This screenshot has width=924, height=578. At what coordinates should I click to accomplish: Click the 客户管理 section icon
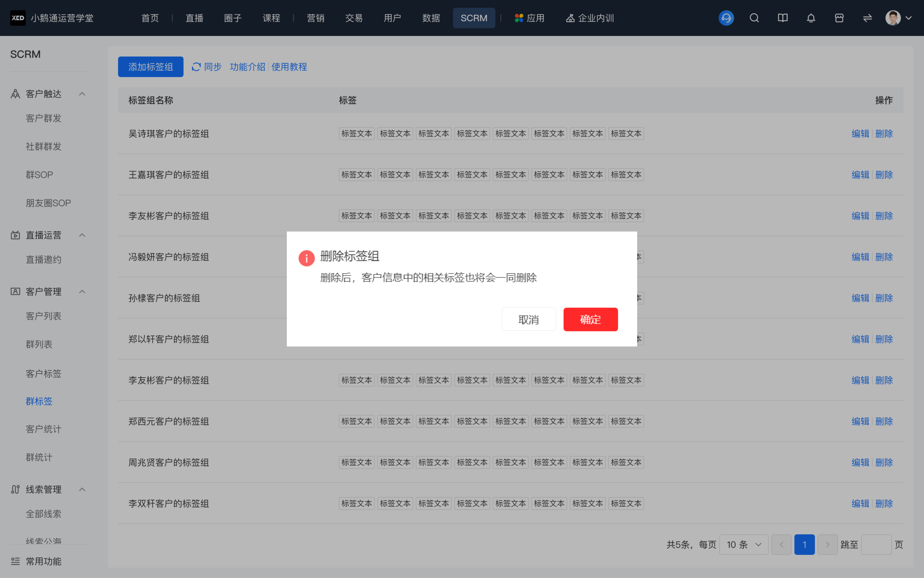pos(15,292)
